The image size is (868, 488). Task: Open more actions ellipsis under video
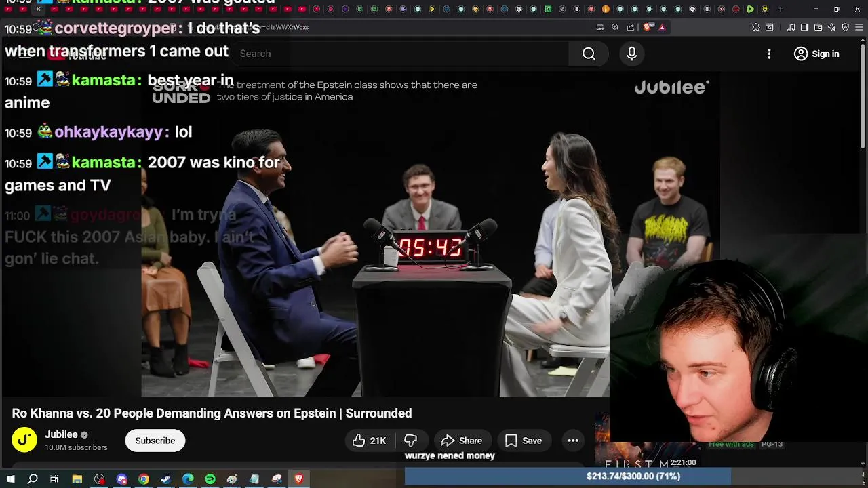pyautogui.click(x=573, y=441)
